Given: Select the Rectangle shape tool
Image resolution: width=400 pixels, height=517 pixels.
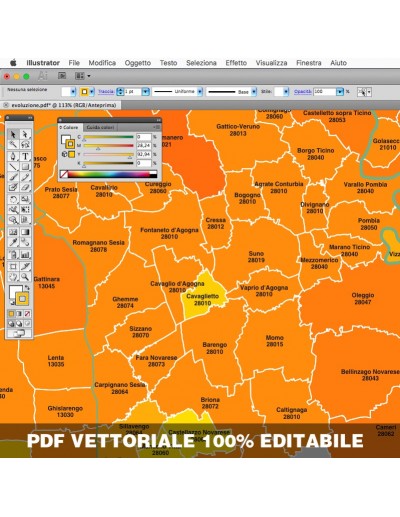Looking at the screenshot, I should click(x=25, y=166).
